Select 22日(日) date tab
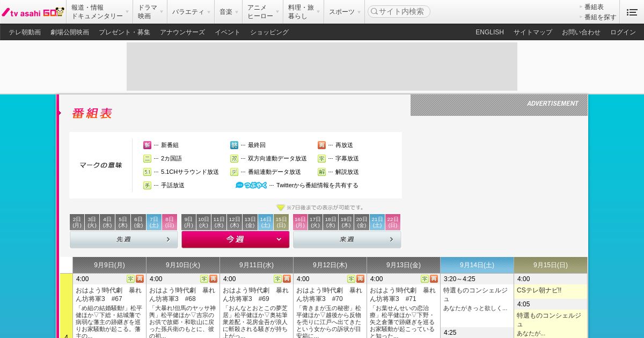 [393, 222]
